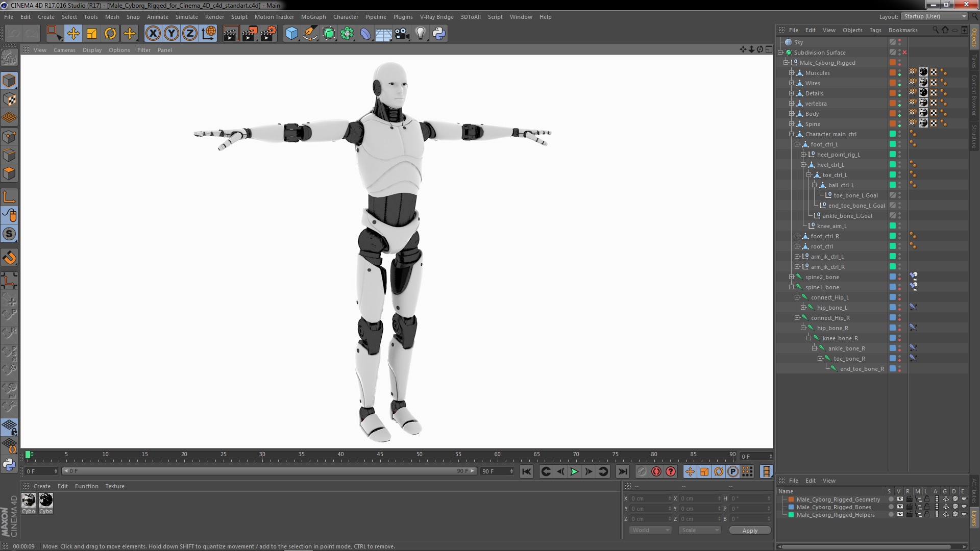Play the animation forwards
The width and height of the screenshot is (980, 551).
tap(574, 472)
